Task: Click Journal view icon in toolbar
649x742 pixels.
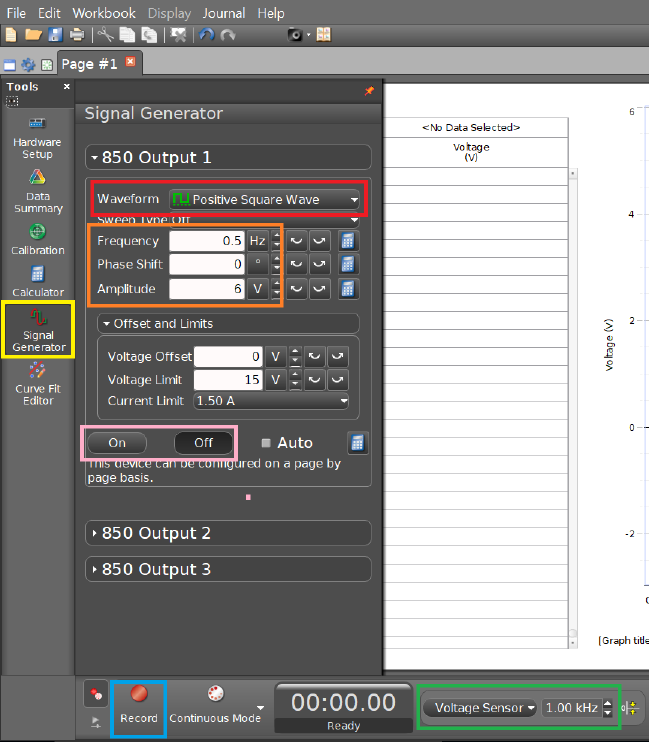Action: point(324,35)
